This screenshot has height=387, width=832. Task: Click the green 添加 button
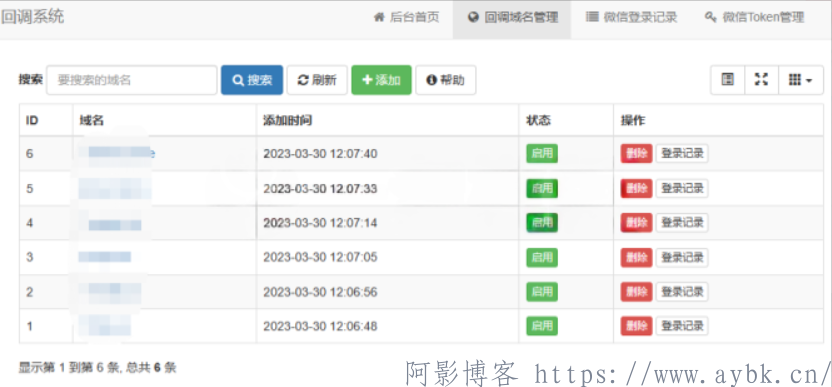click(x=382, y=80)
